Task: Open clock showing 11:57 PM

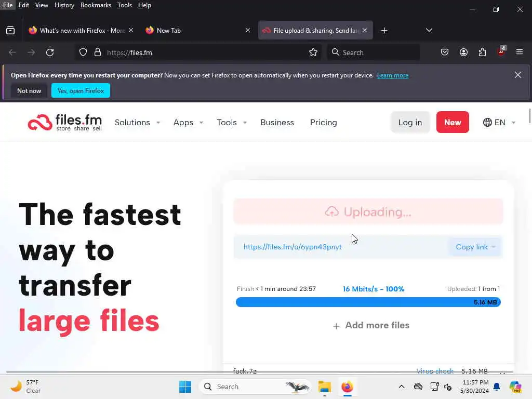Action: coord(474,387)
